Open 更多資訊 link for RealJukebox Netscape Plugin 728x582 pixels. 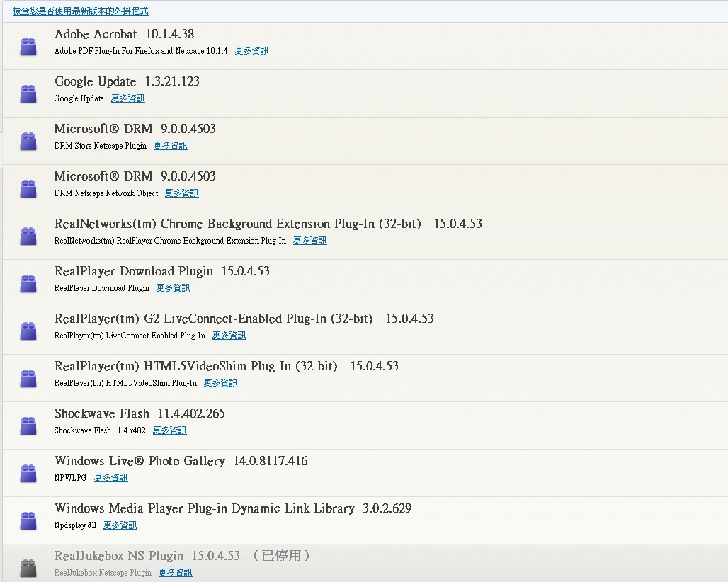[175, 573]
